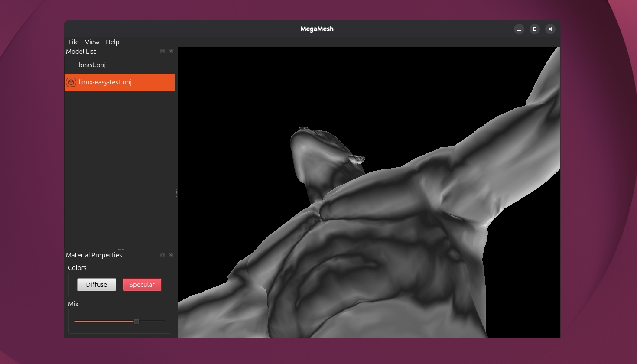
Task: Open the View menu
Action: click(x=92, y=42)
